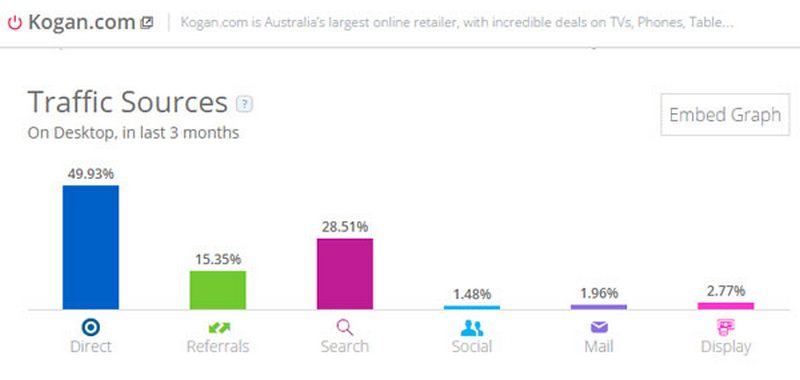Viewport: 800px width, 380px height.
Task: Click the Referrals label text
Action: point(218,347)
